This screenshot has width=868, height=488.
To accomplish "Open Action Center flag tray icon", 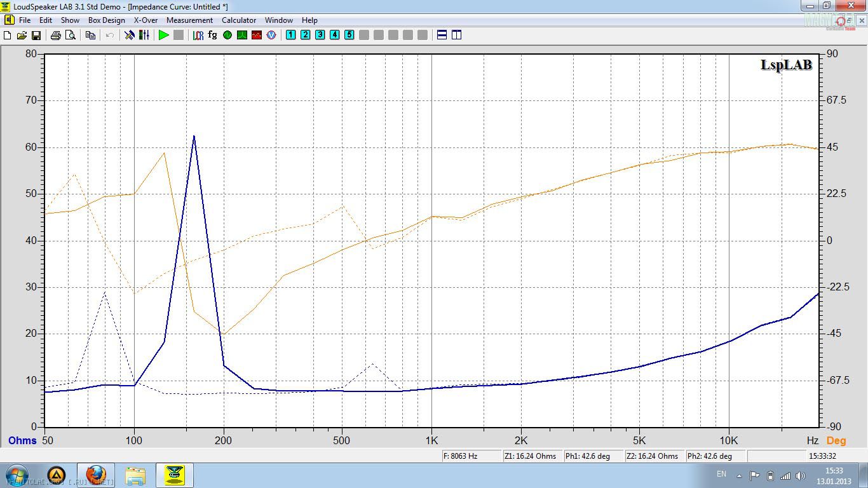I will 755,475.
